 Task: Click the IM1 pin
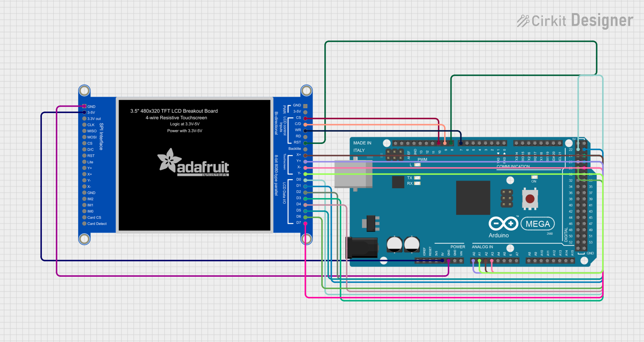click(x=84, y=205)
